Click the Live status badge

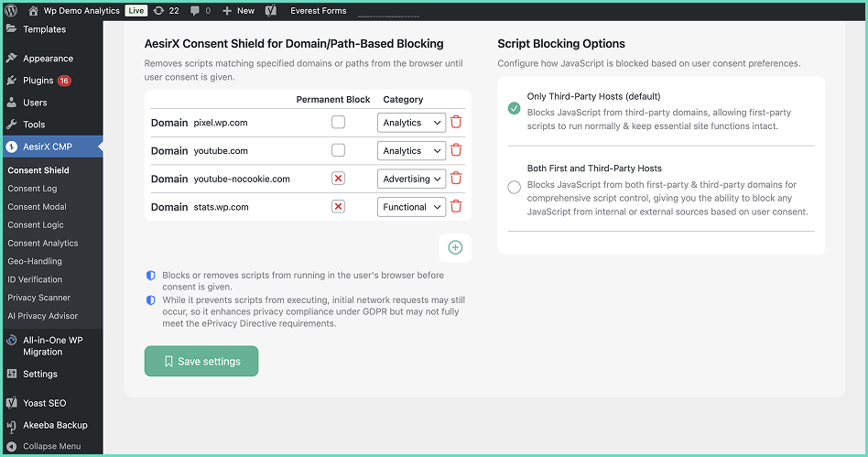click(136, 10)
